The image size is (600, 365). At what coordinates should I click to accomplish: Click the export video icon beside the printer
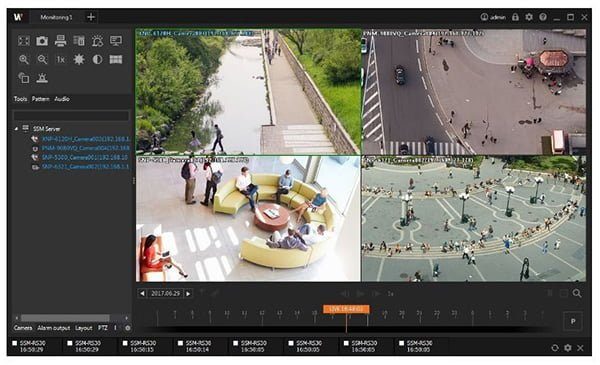(x=79, y=41)
